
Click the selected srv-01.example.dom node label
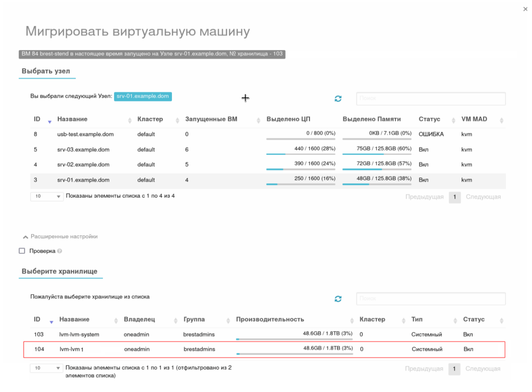pyautogui.click(x=143, y=96)
